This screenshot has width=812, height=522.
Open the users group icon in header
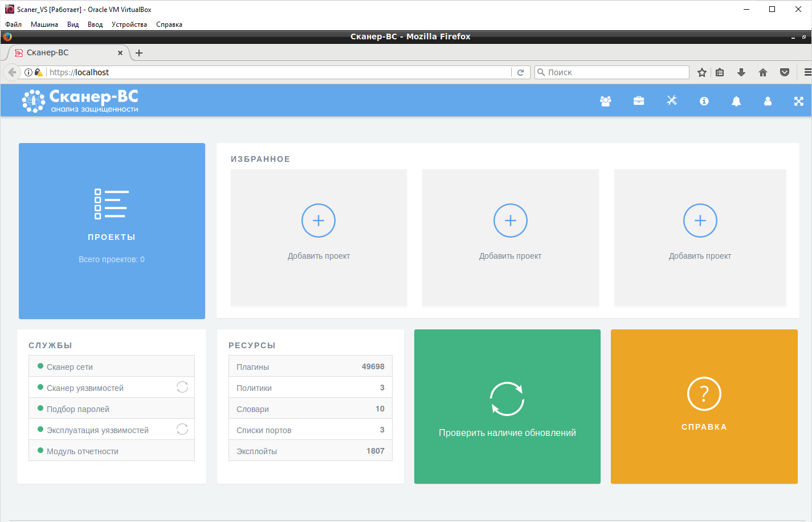605,101
